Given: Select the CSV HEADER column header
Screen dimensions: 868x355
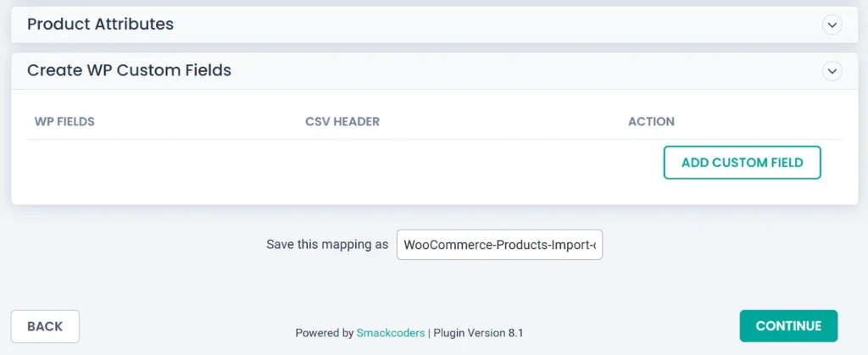Looking at the screenshot, I should 342,121.
